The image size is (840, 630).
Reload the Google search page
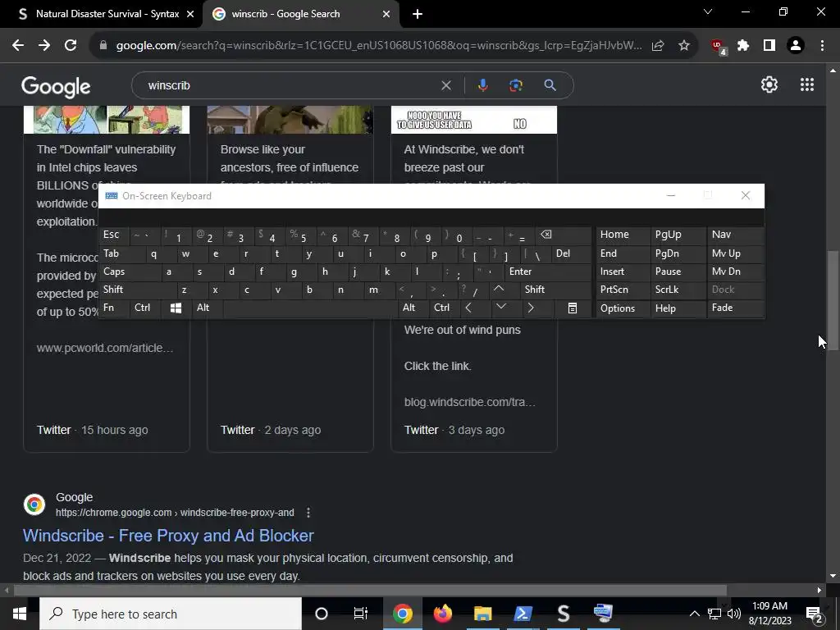click(71, 46)
